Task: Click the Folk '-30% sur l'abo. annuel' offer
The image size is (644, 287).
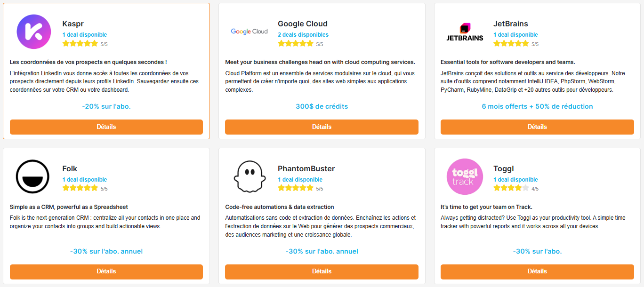Action: point(106,251)
